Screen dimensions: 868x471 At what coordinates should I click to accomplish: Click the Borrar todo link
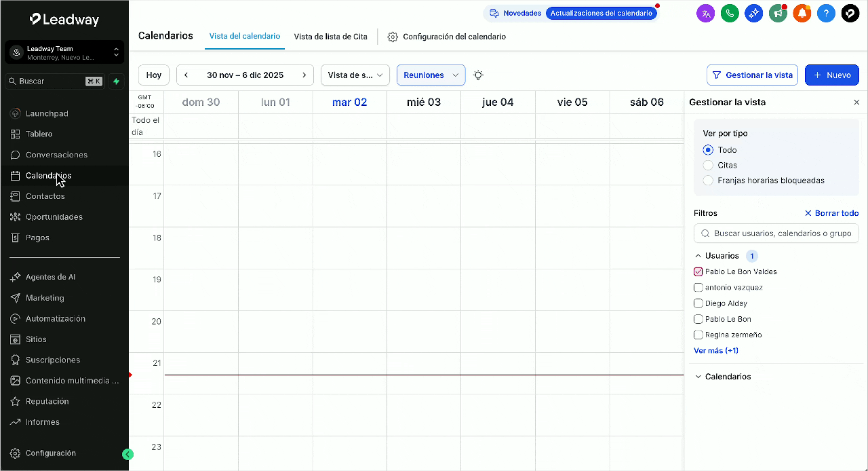point(831,213)
